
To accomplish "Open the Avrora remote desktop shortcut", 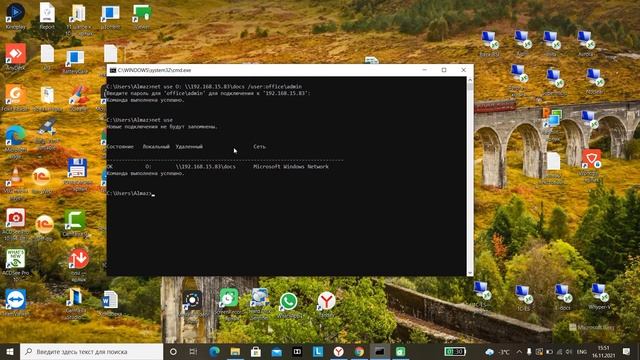I will pyautogui.click(x=585, y=40).
